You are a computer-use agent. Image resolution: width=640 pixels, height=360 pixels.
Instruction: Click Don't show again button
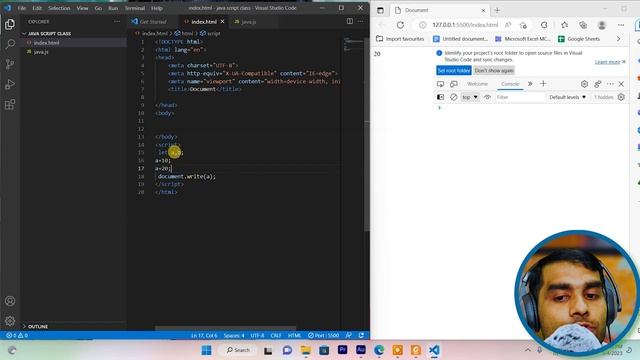[x=494, y=71]
